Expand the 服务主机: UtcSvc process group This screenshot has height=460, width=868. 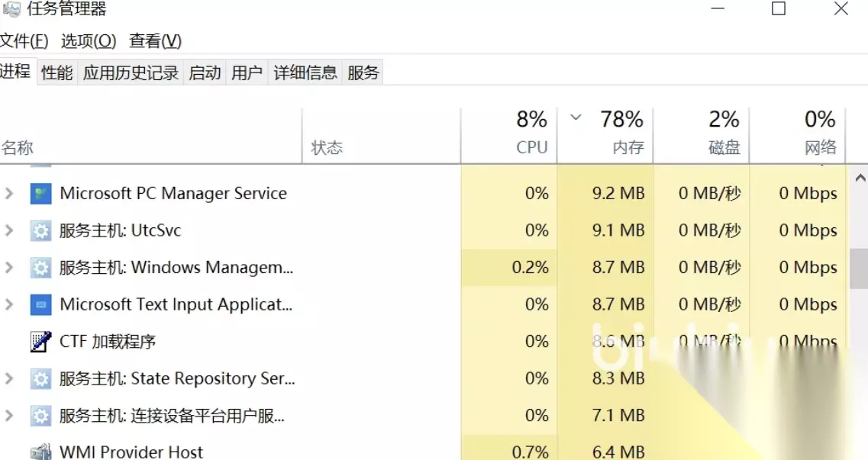[x=9, y=230]
